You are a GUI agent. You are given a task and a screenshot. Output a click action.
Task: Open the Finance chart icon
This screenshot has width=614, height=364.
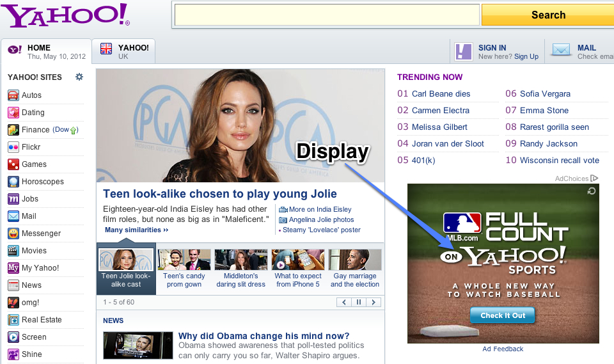[13, 130]
